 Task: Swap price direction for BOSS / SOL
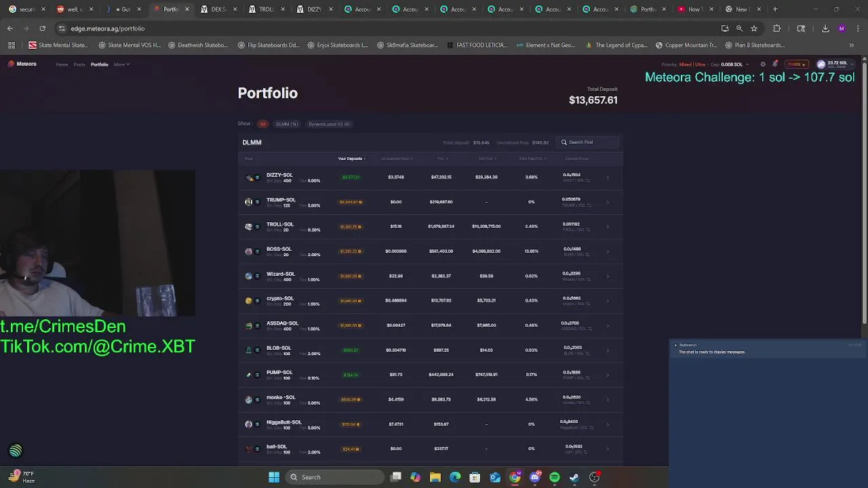pos(587,255)
